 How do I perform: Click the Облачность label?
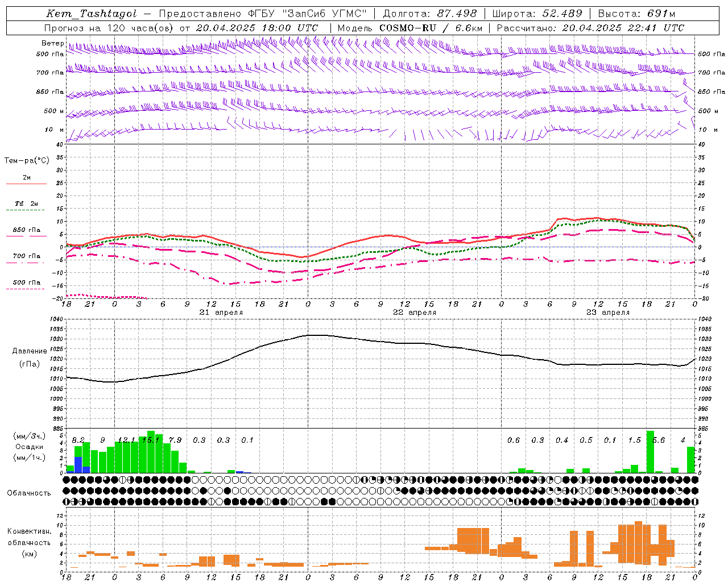point(29,493)
